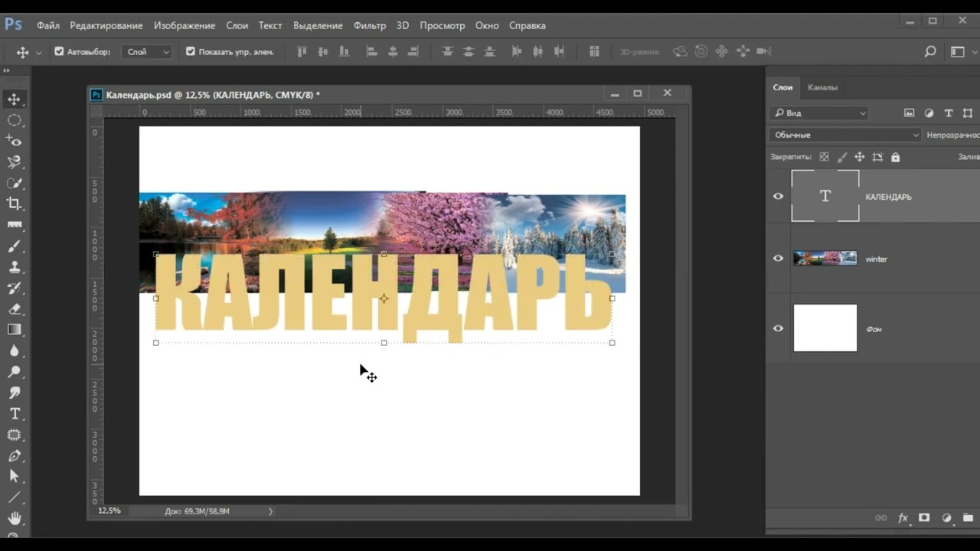Align top edges in options bar
Image resolution: width=980 pixels, height=551 pixels.
point(302,51)
